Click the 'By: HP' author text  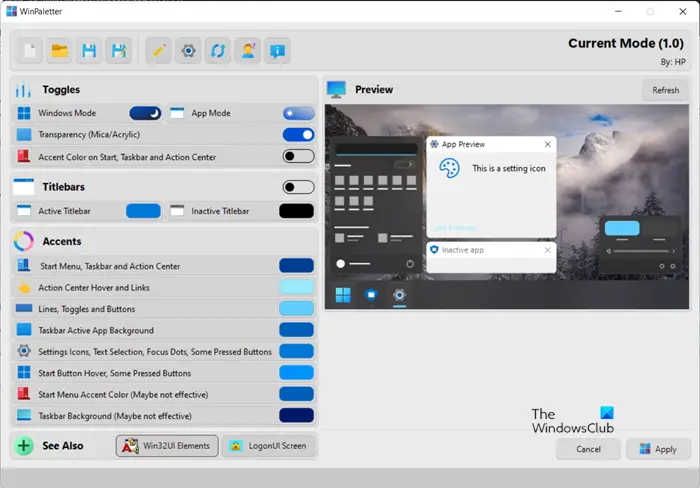tap(673, 62)
